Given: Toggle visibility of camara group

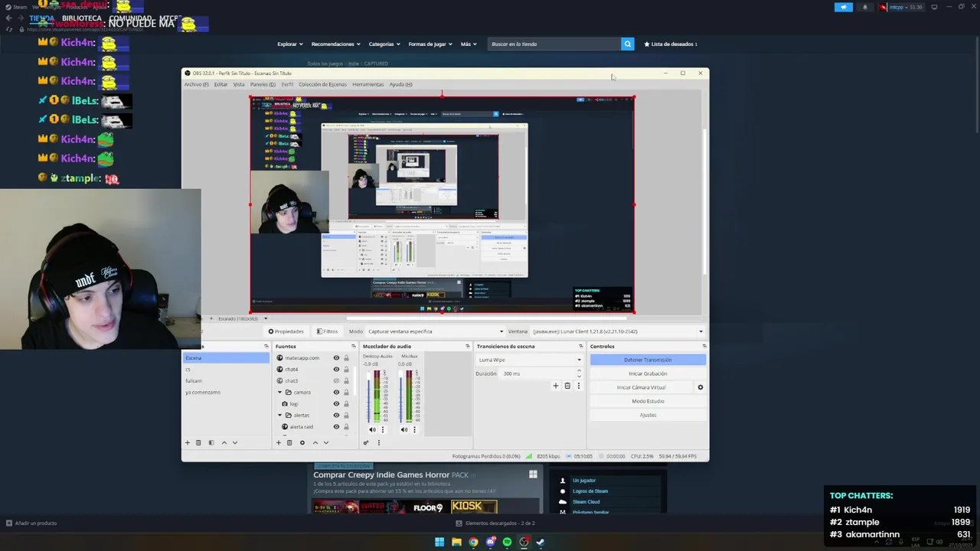Looking at the screenshot, I should pos(336,393).
